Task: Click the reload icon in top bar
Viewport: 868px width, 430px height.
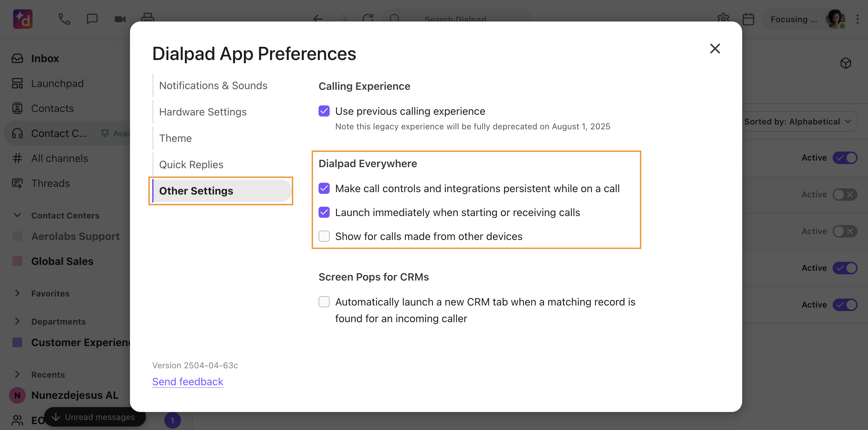Action: click(368, 19)
